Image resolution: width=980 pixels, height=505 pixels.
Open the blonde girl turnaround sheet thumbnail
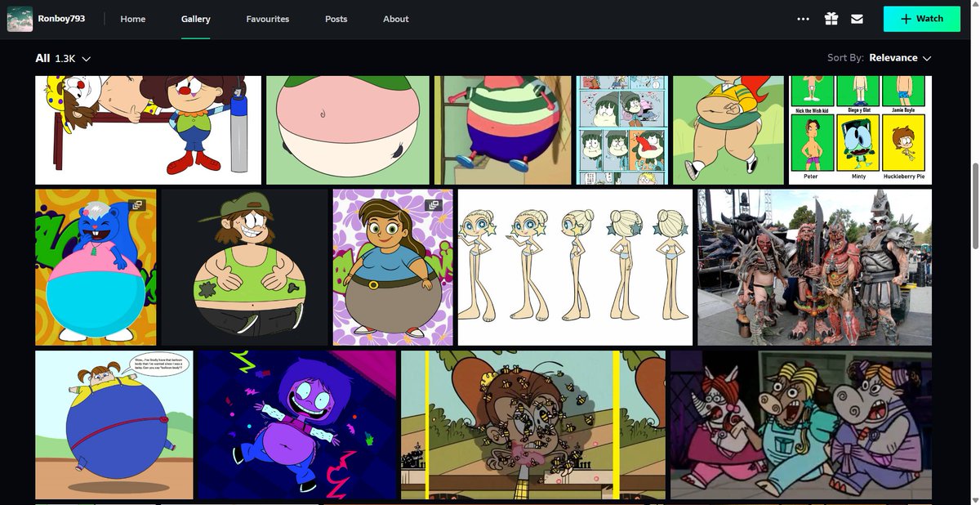pyautogui.click(x=575, y=267)
